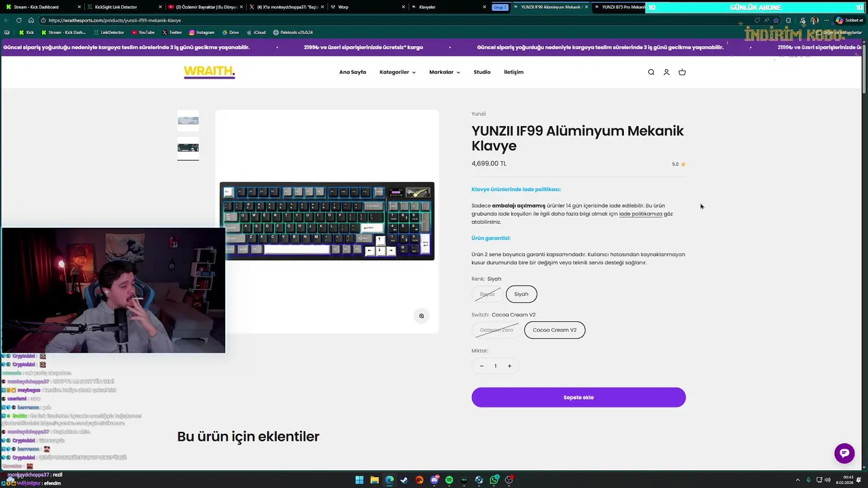
Task: Select the Gateron Zero switch
Action: point(496,330)
